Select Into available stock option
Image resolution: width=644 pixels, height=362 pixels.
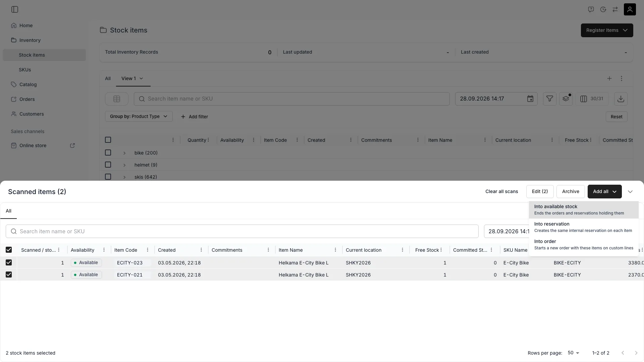point(584,210)
